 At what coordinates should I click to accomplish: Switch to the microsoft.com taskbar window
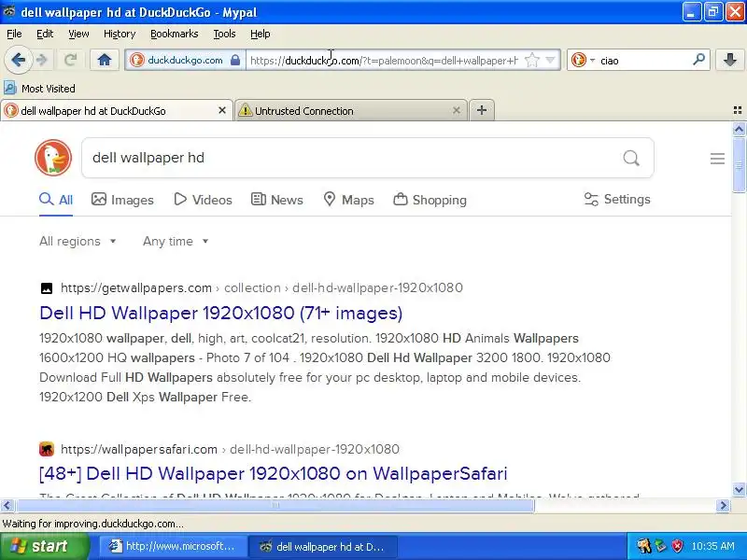pyautogui.click(x=173, y=546)
